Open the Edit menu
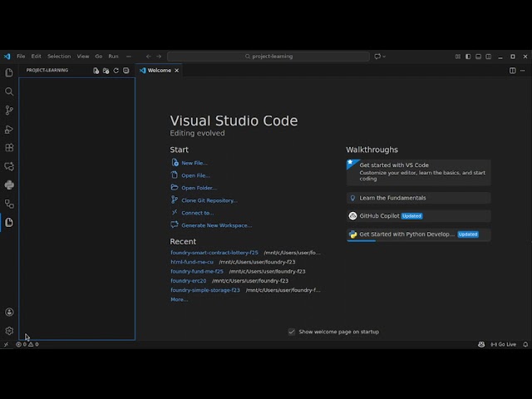Screen dimensions: 532x399 [36, 57]
